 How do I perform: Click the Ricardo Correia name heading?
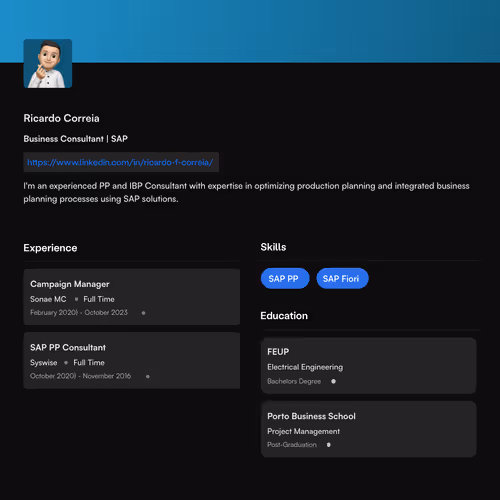[x=61, y=118]
